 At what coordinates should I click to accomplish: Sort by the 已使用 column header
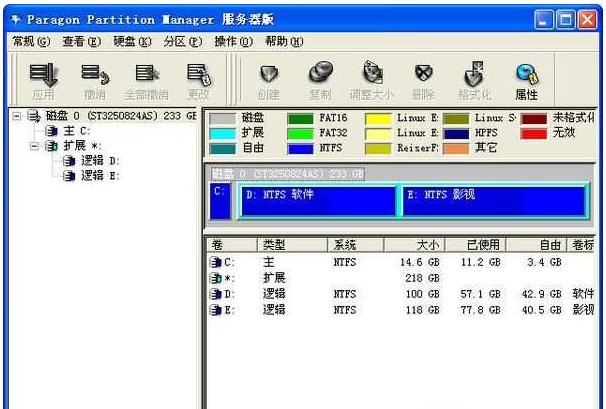(476, 245)
